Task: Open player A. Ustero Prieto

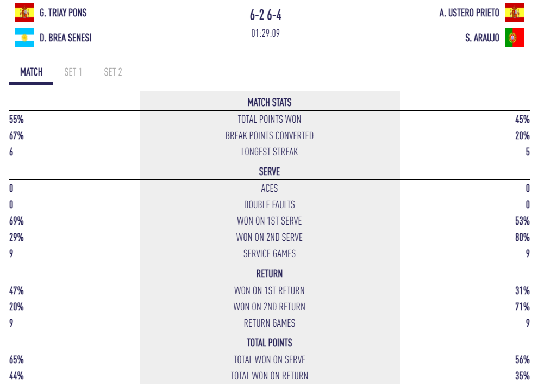Action: 469,13
